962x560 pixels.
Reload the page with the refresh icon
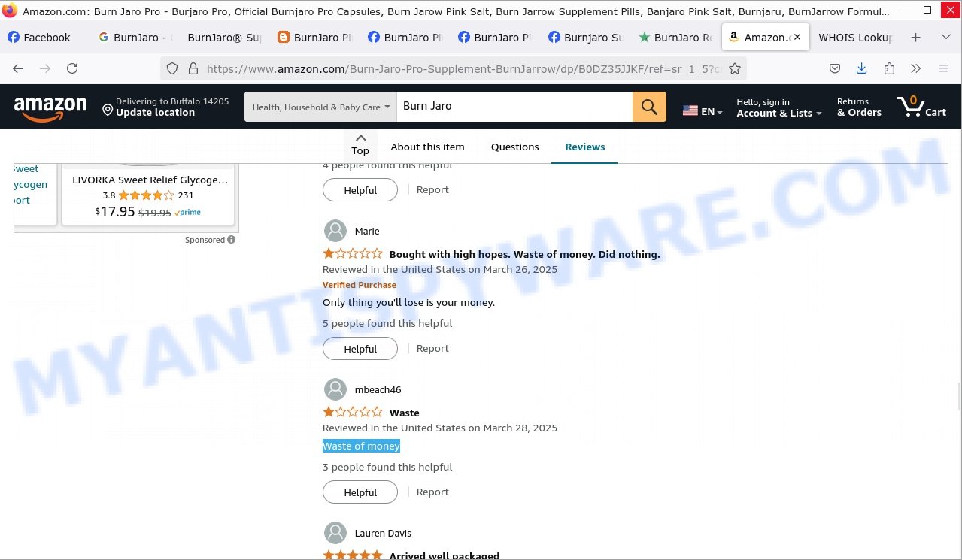click(72, 68)
